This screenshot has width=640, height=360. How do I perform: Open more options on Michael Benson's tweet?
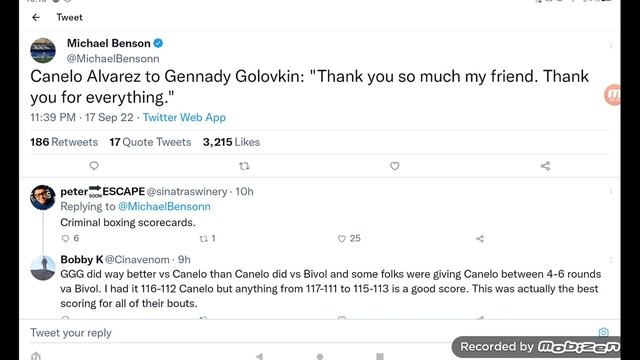(611, 45)
